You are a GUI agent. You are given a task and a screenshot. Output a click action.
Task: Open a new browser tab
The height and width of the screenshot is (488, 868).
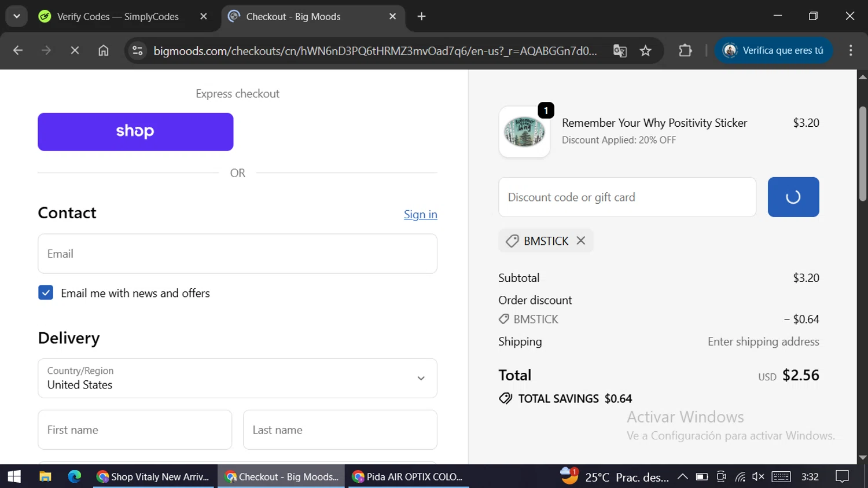click(x=421, y=16)
